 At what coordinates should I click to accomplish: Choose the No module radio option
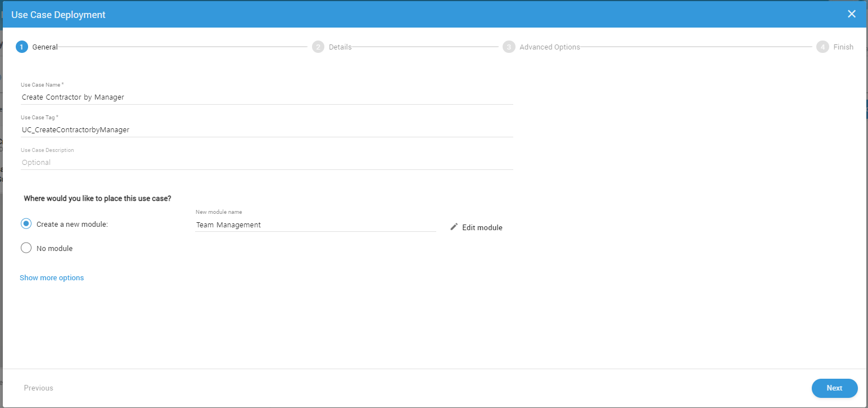click(x=26, y=248)
